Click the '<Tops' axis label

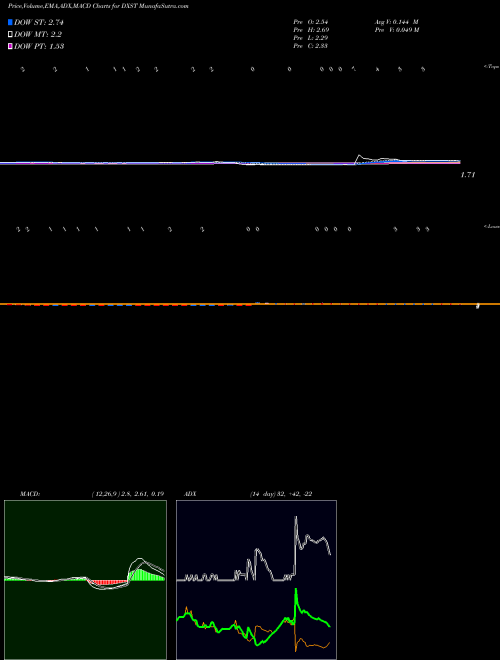tap(491, 67)
